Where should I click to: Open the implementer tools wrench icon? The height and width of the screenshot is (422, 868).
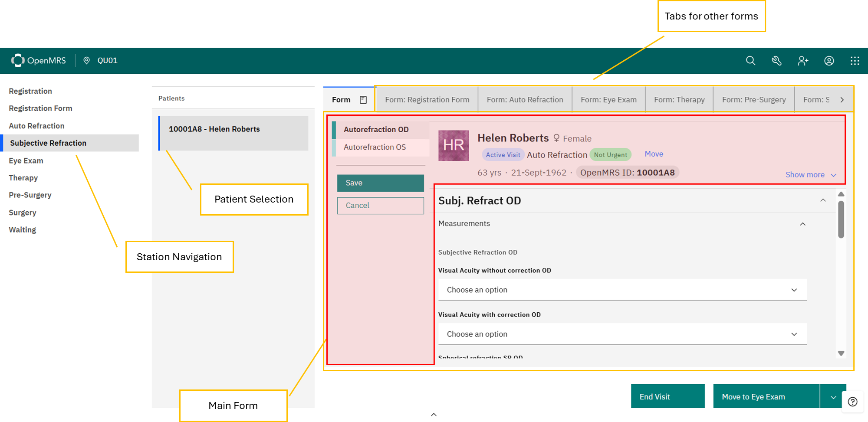coord(776,61)
